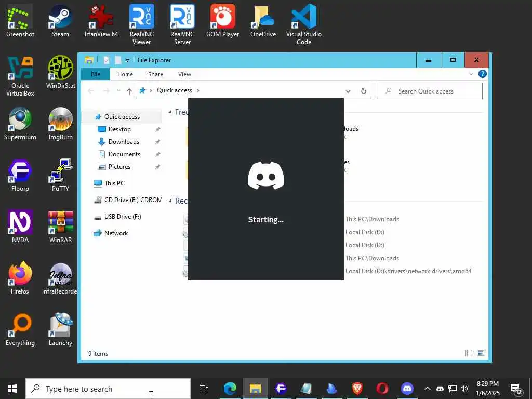532x399 pixels.
Task: Open the File tab
Action: click(x=96, y=74)
